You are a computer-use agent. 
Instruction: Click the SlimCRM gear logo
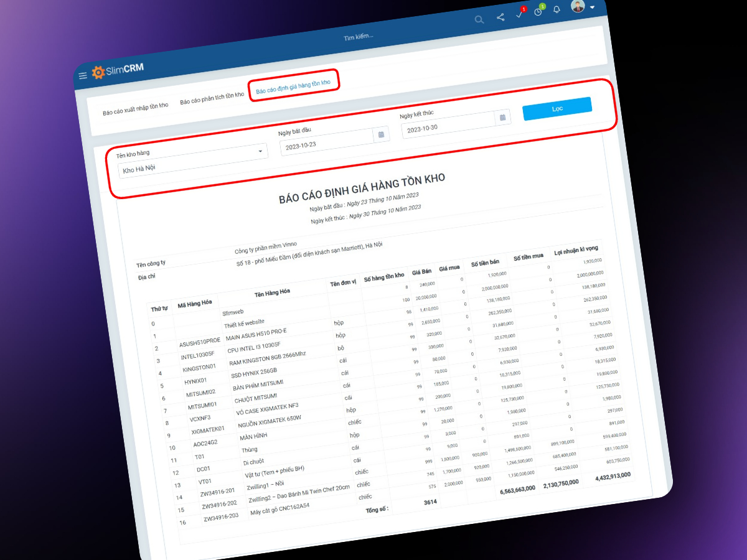[x=98, y=73]
